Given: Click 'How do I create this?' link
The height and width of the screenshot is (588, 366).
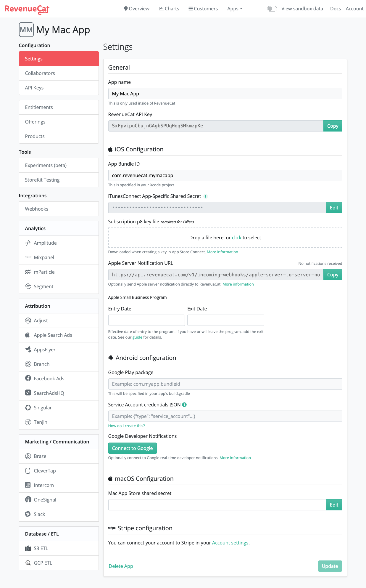Looking at the screenshot, I should click(126, 426).
